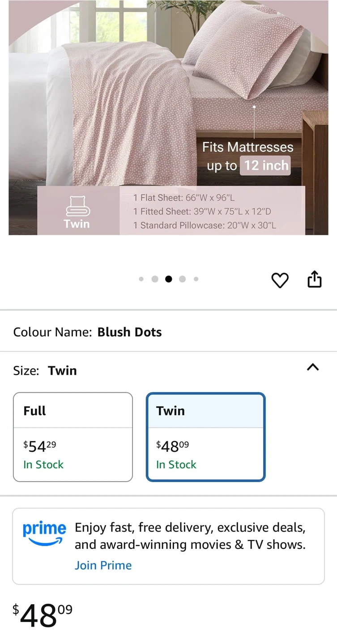The width and height of the screenshot is (337, 644).
Task: Tap the $48.09 price at bottom
Action: click(42, 615)
